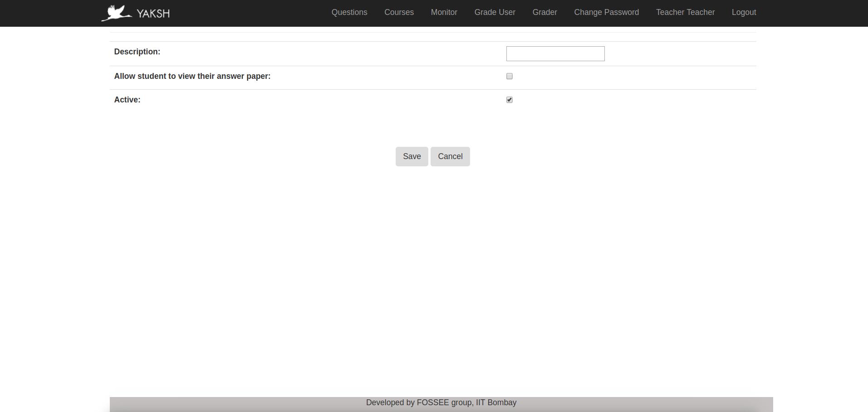
Task: Open Change Password link
Action: [x=607, y=12]
